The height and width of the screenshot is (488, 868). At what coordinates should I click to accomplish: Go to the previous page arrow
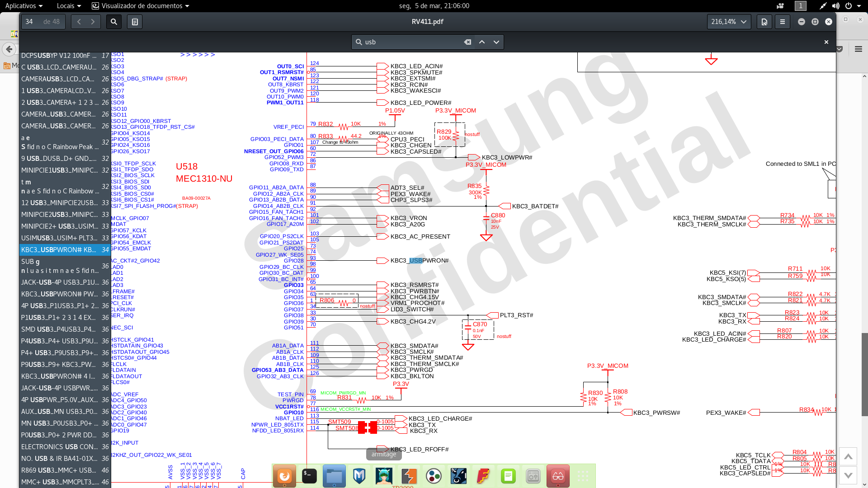coord(79,22)
